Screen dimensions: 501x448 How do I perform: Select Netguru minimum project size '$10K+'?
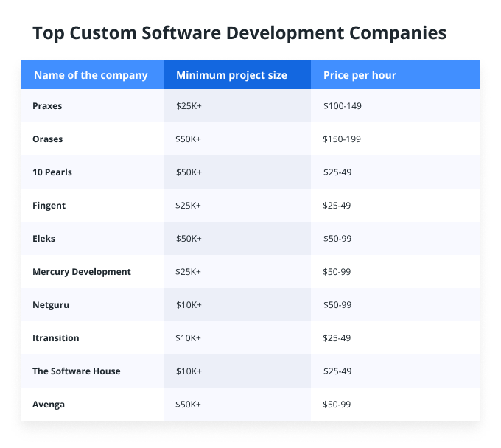[189, 305]
